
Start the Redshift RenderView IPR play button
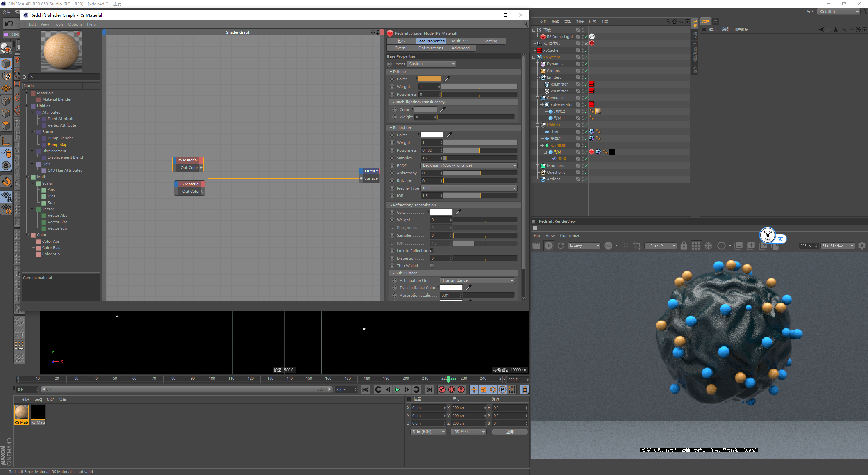coord(548,246)
